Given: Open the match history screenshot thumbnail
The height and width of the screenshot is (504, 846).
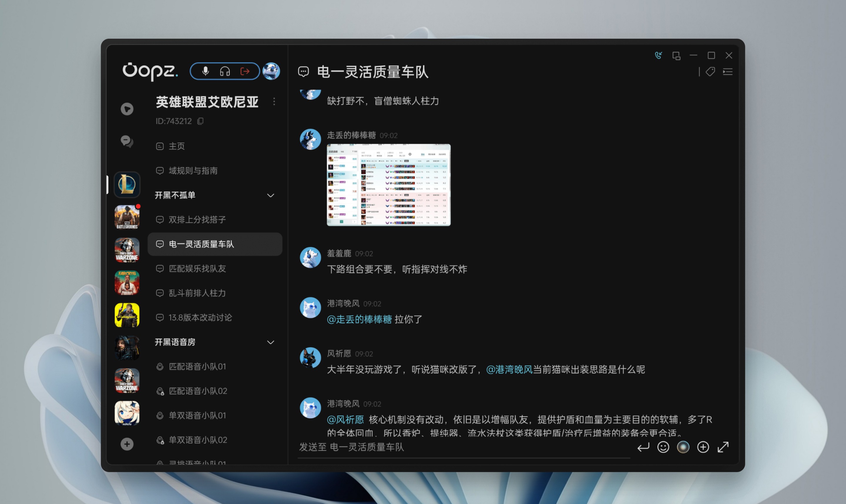Looking at the screenshot, I should pyautogui.click(x=389, y=185).
